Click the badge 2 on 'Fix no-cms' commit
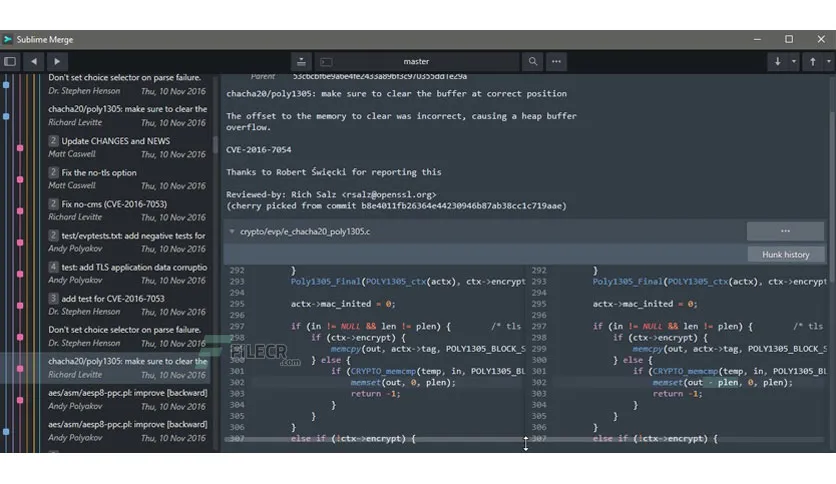This screenshot has height=484, width=836. (53, 204)
